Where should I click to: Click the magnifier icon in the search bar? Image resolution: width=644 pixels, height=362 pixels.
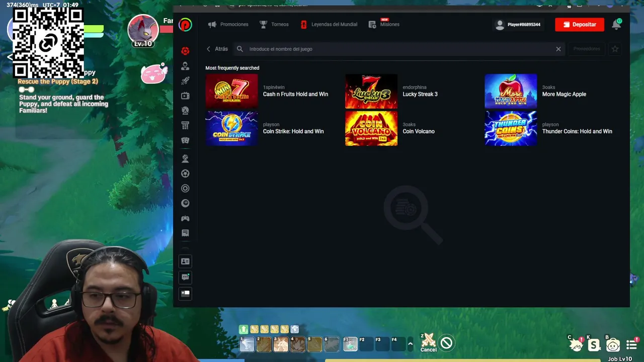[240, 49]
